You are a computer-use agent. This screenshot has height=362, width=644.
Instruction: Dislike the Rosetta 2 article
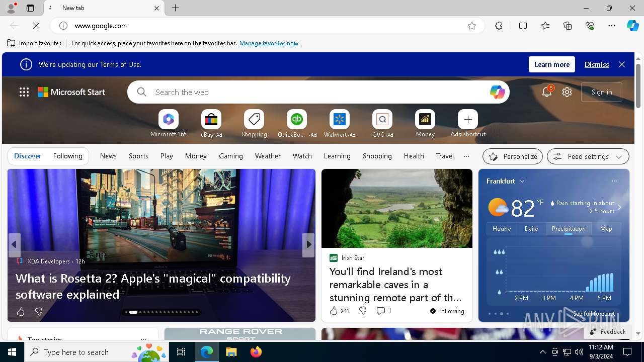(39, 312)
